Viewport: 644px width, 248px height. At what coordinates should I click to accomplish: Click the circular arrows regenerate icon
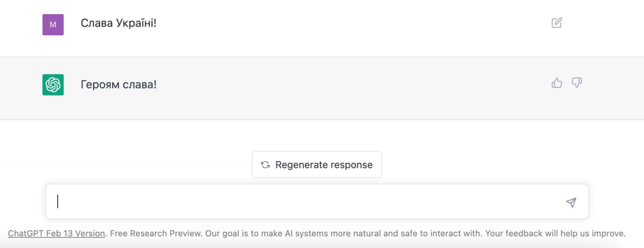[x=265, y=165]
